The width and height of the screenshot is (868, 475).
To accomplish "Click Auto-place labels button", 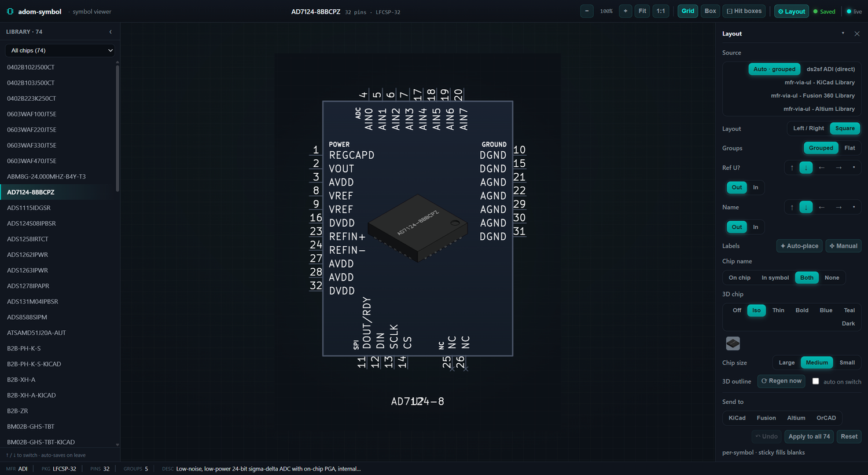I will pos(799,246).
